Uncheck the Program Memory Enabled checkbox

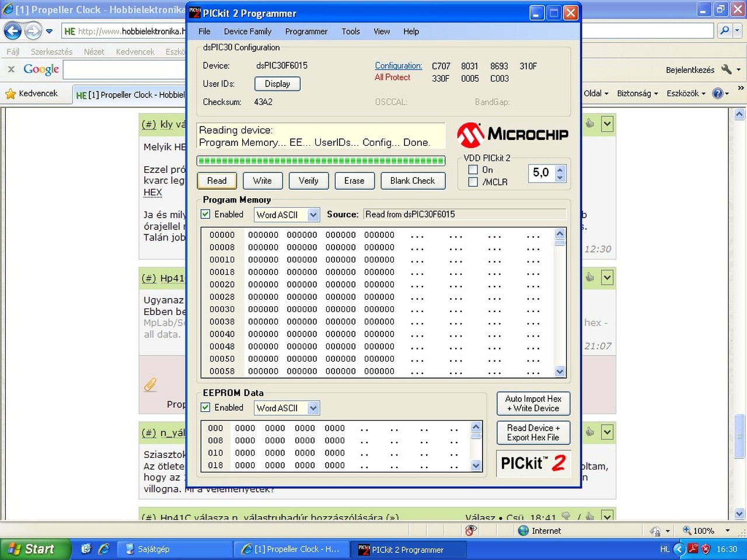coord(205,214)
